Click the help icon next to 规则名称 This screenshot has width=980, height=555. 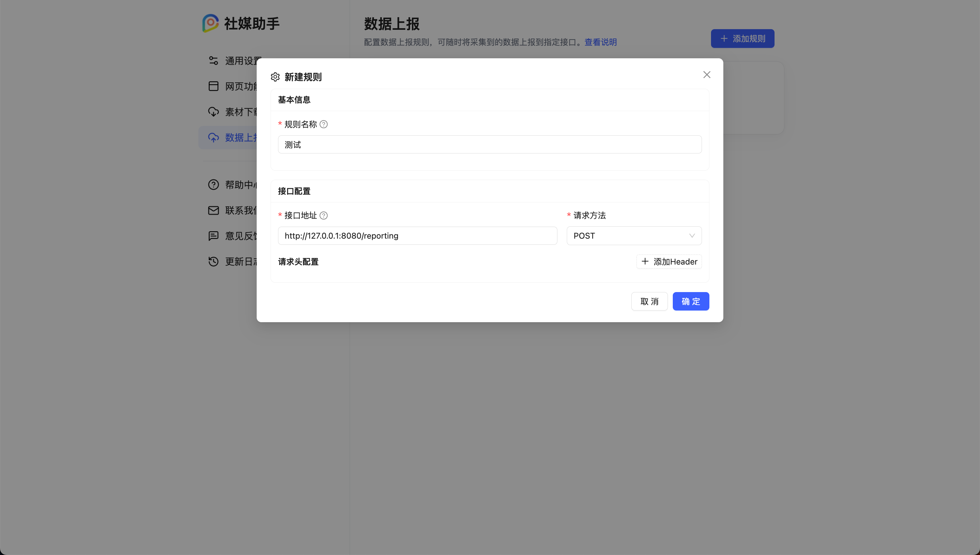click(323, 124)
